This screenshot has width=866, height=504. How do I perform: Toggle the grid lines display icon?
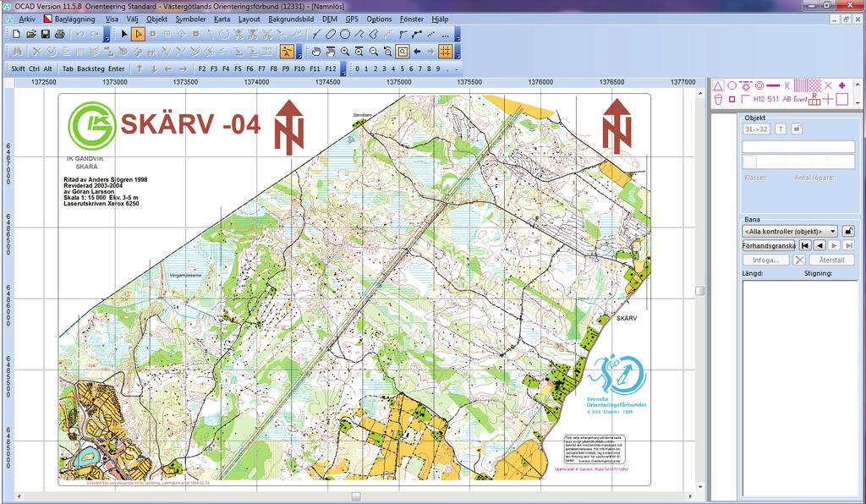coord(446,52)
